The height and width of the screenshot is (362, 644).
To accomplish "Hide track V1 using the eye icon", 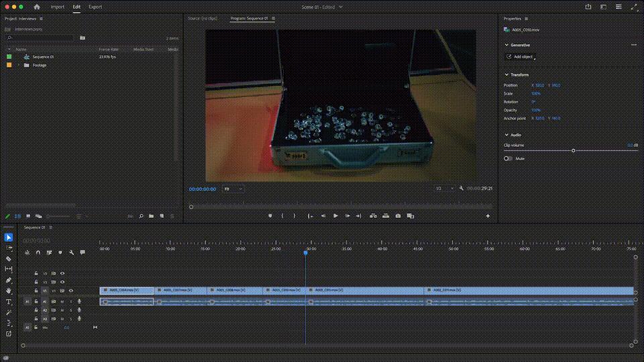I will tap(71, 290).
